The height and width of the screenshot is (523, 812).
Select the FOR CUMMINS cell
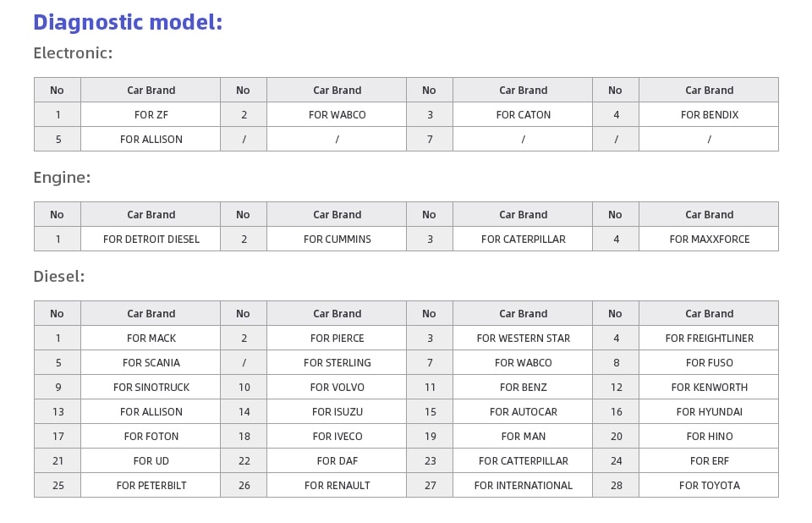(x=337, y=239)
